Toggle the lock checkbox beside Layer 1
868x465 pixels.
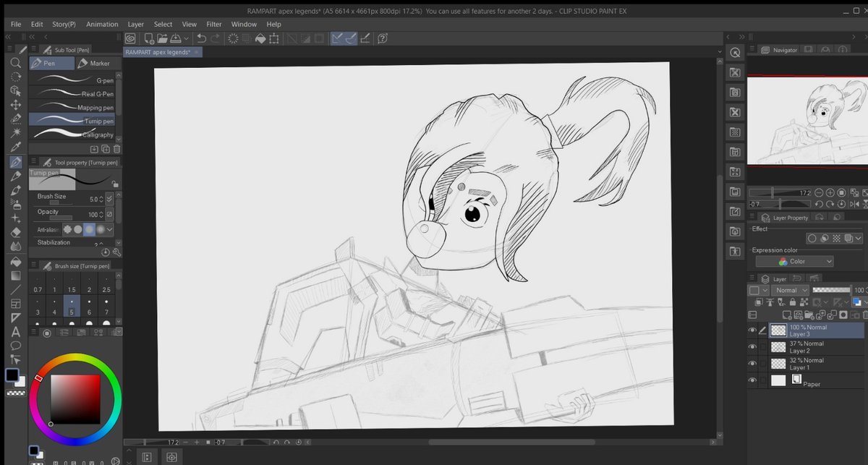764,364
